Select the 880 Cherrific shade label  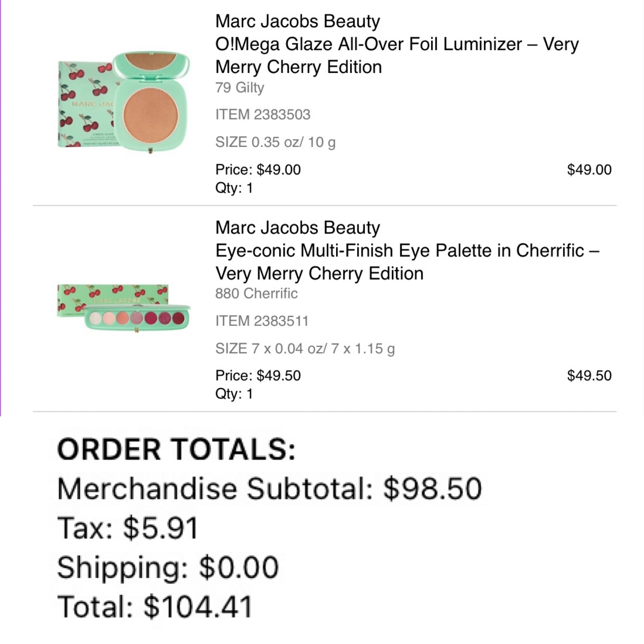pos(256,294)
